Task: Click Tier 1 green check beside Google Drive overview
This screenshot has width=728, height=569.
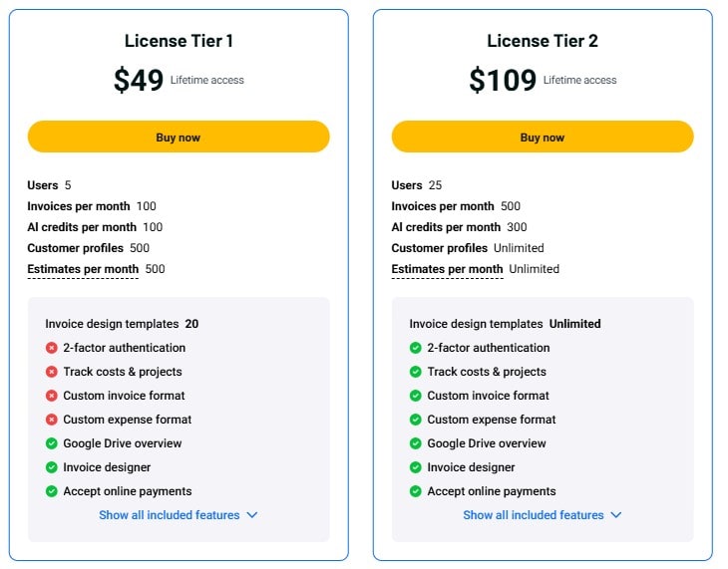Action: pos(52,443)
